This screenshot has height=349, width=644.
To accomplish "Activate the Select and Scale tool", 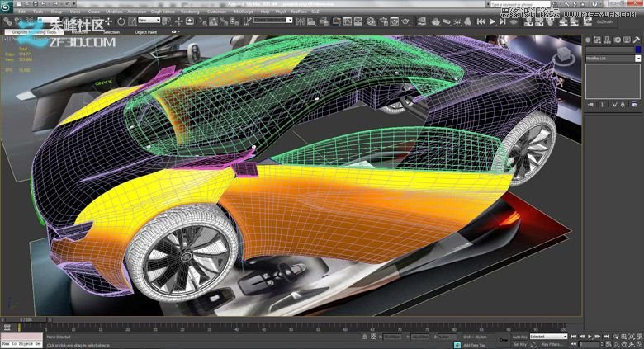I will (x=132, y=21).
